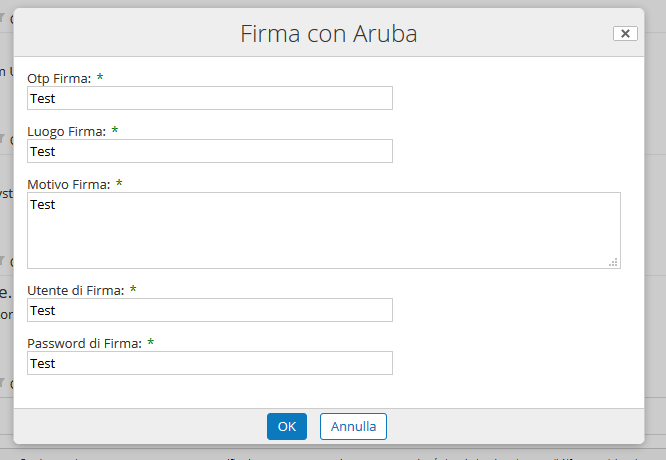Click the asterisk next to Otp Firma
666x460 pixels.
100,77
